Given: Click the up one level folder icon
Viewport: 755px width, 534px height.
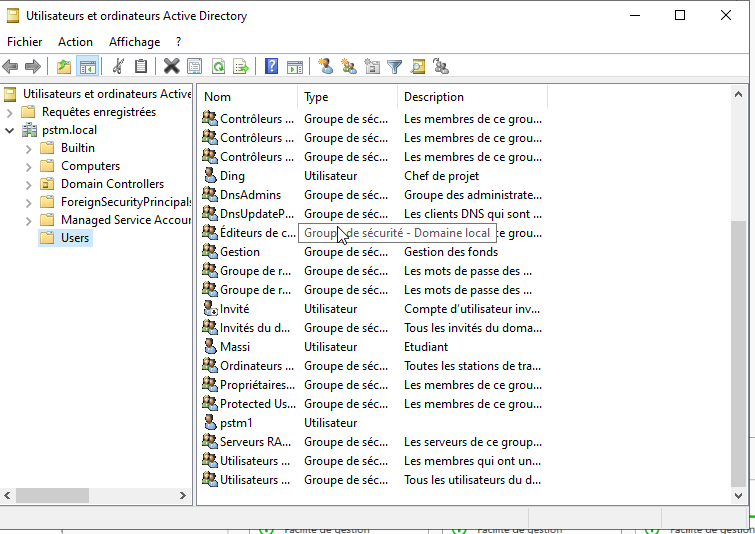Looking at the screenshot, I should (64, 67).
